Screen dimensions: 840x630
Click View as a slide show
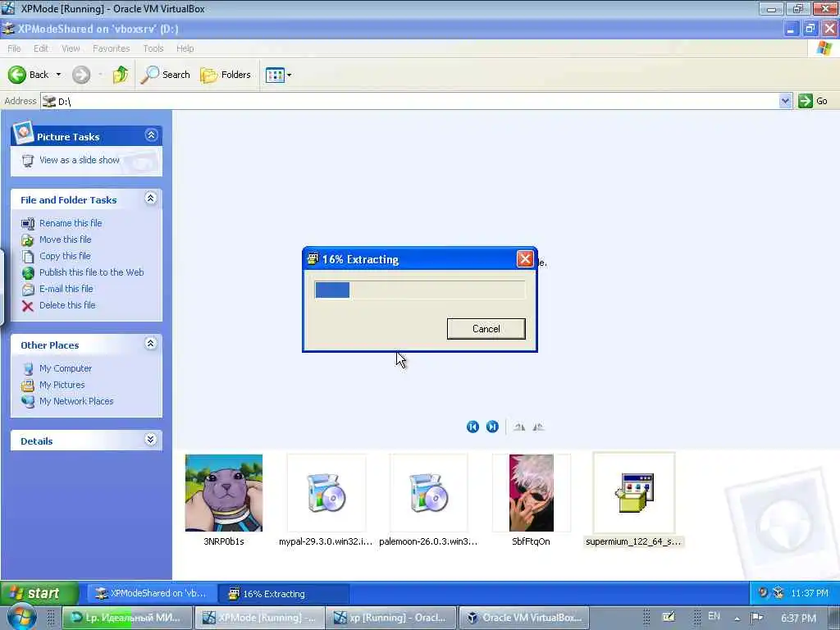click(80, 160)
